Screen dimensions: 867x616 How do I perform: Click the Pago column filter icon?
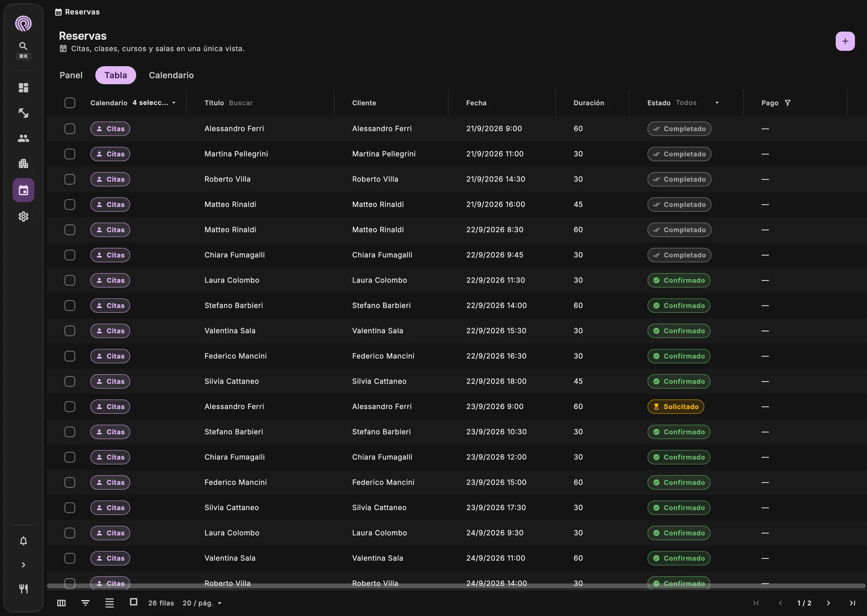tap(788, 103)
